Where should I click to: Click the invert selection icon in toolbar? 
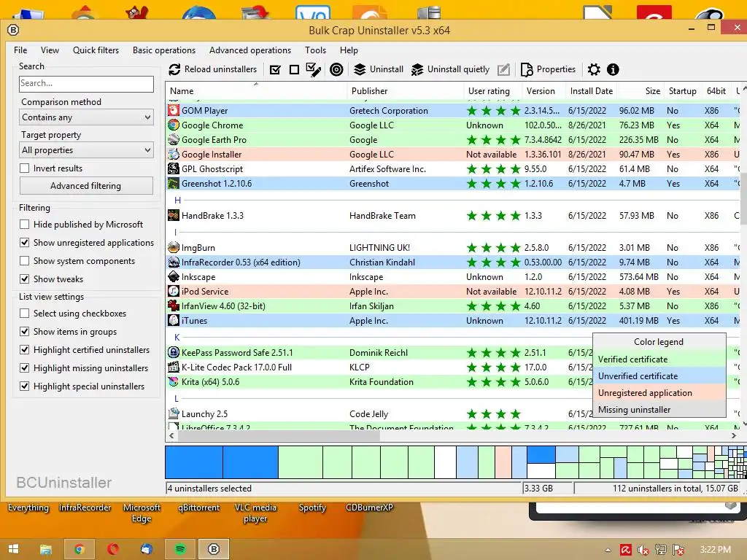coord(313,69)
